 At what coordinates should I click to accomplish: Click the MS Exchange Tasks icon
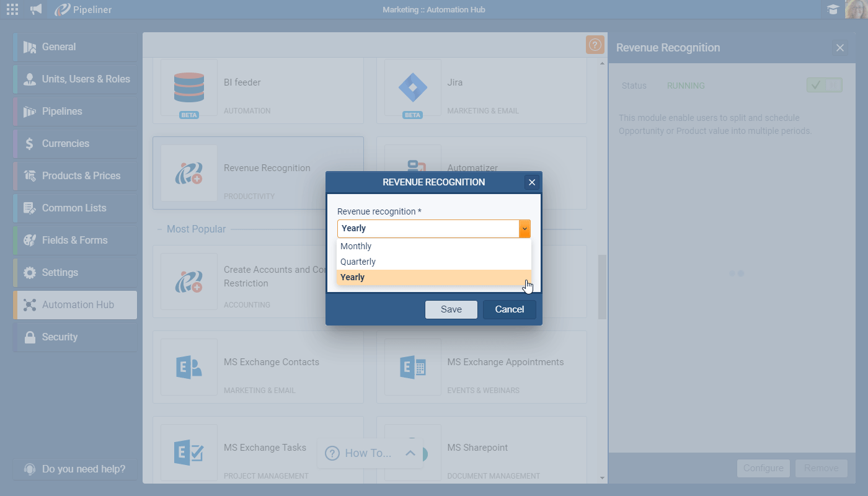coord(189,453)
